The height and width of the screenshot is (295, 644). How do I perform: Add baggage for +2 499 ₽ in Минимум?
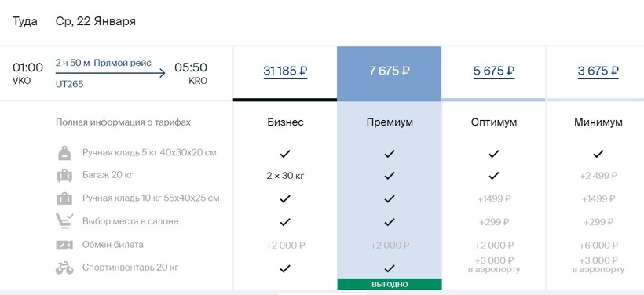click(x=598, y=176)
